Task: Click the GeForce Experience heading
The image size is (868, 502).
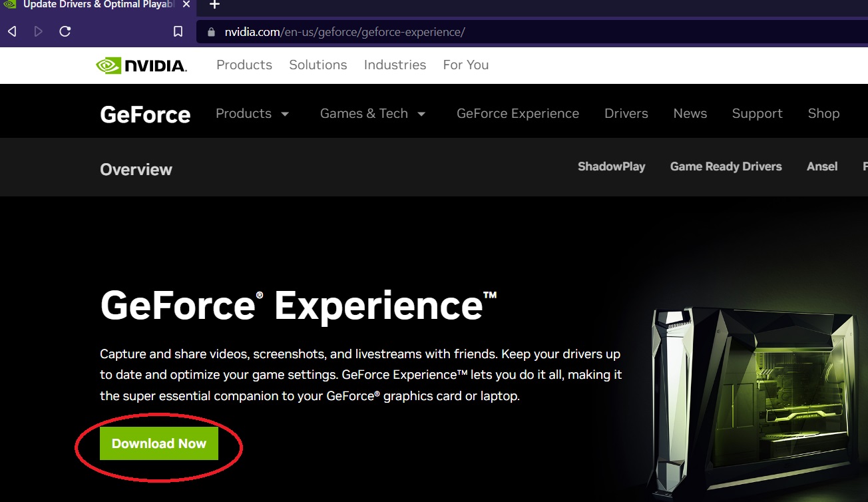Action: click(x=298, y=306)
